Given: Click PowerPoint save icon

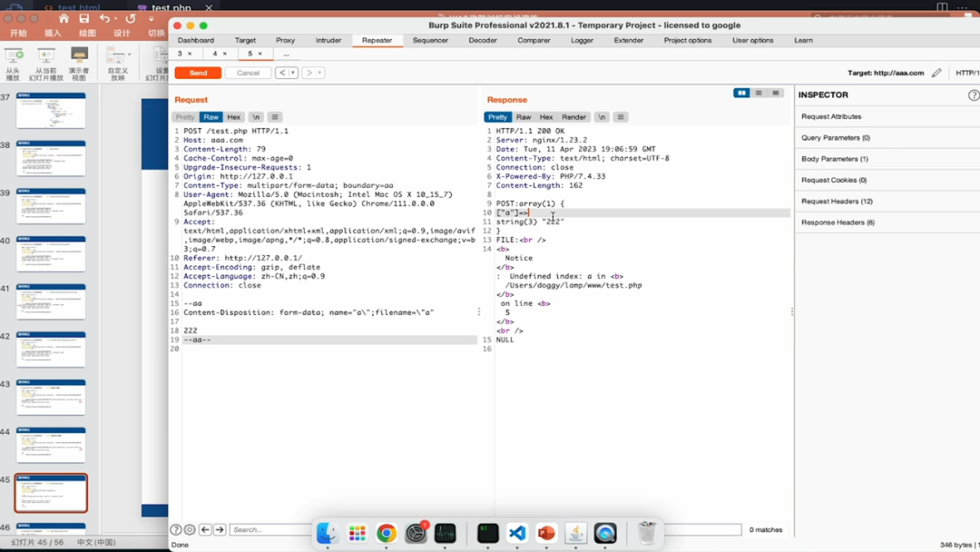Looking at the screenshot, I should (83, 19).
